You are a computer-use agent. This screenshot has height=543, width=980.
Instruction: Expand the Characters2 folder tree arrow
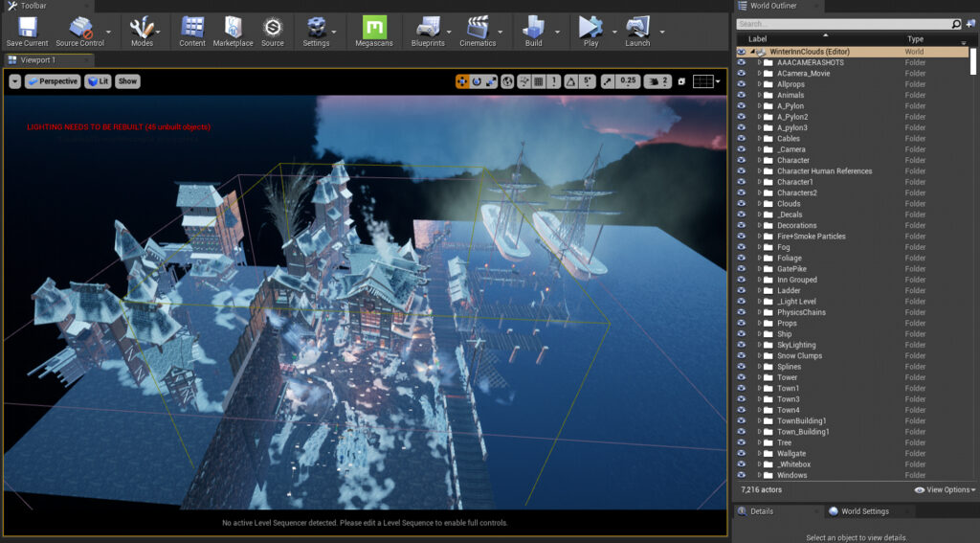click(x=759, y=192)
